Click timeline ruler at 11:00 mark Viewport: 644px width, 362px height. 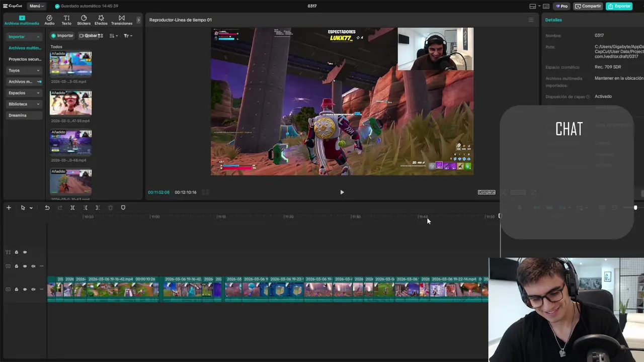tap(155, 217)
